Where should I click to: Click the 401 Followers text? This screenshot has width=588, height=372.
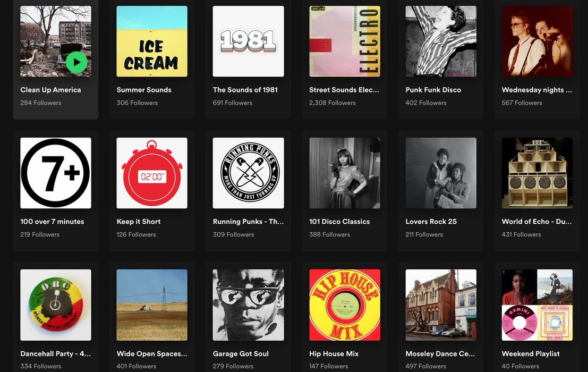click(x=137, y=366)
